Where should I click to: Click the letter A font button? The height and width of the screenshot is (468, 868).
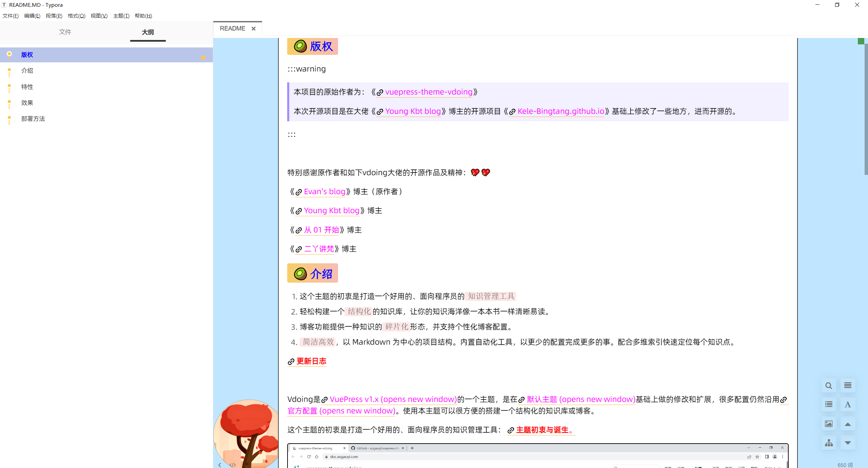tap(848, 404)
